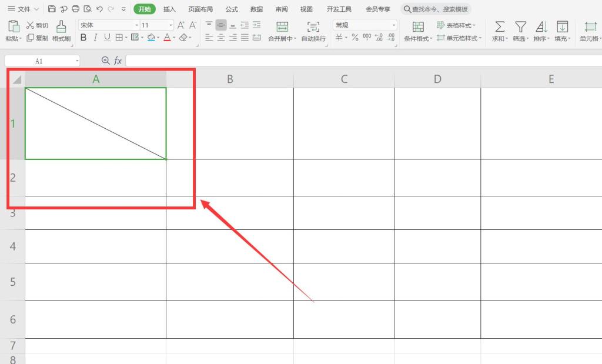Viewport: 602px width, 364px height.
Task: Open the name box A1 dropdown
Action: click(77, 61)
